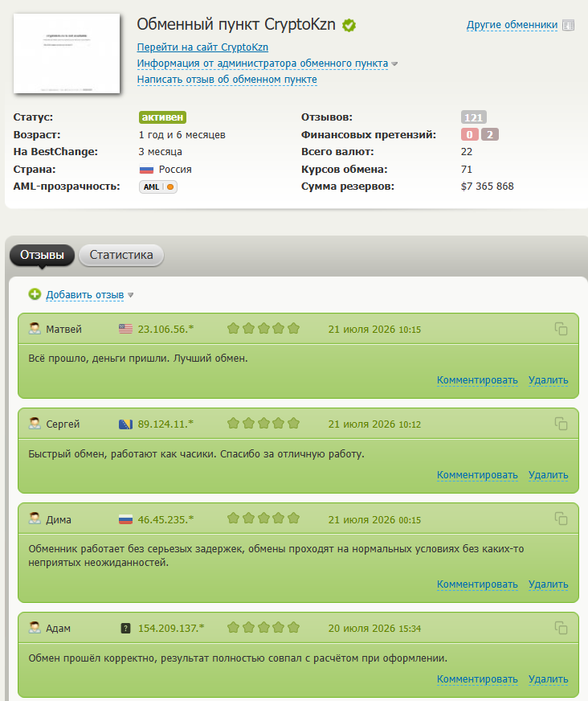Viewport: 588px width, 701px height.
Task: Click the green plus icon for adding review
Action: click(x=35, y=294)
